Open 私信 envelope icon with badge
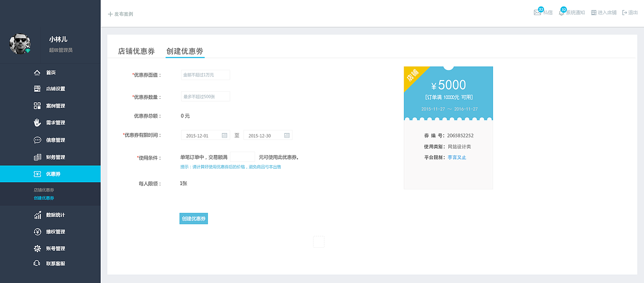Screen dimensions: 644x283 [x=537, y=13]
